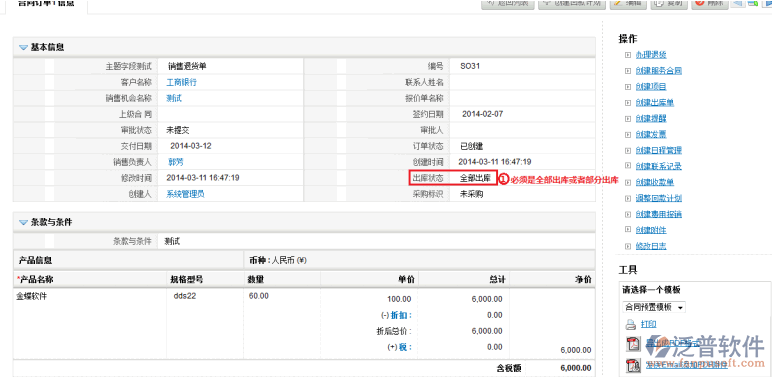Click the square icon before 创建收款单
This screenshot has width=775, height=379.
628,182
